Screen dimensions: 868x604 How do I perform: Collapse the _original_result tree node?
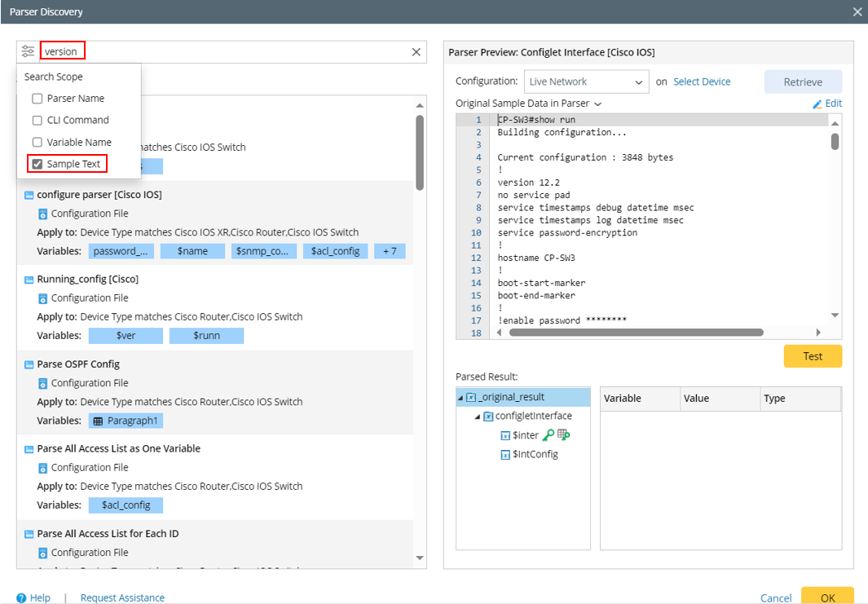[460, 398]
